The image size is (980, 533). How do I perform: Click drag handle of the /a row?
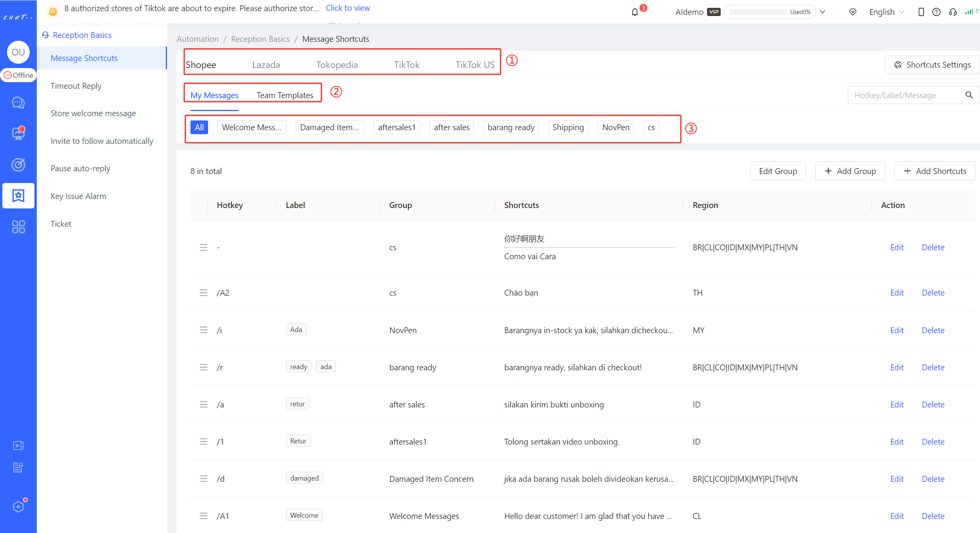point(203,404)
